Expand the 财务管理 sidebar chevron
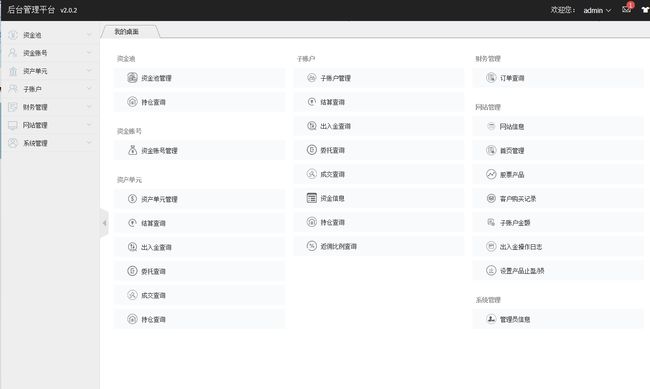Image resolution: width=650 pixels, height=389 pixels. pyautogui.click(x=89, y=107)
